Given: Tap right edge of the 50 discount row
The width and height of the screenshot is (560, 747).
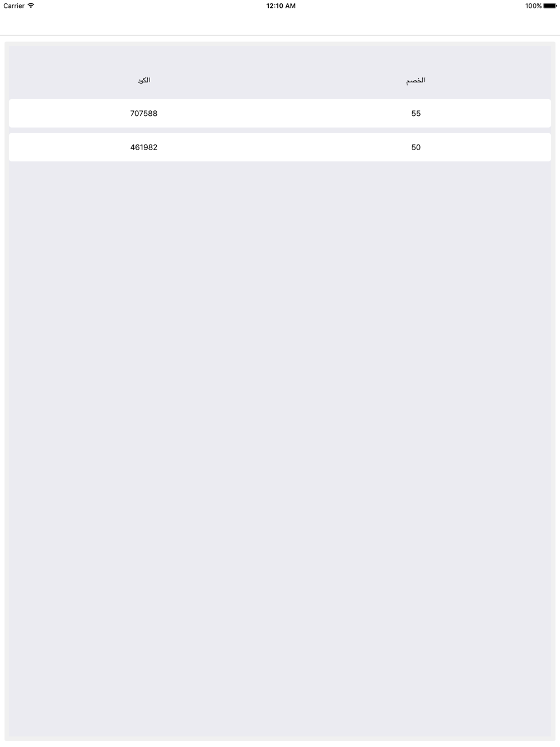Looking at the screenshot, I should (x=538, y=147).
